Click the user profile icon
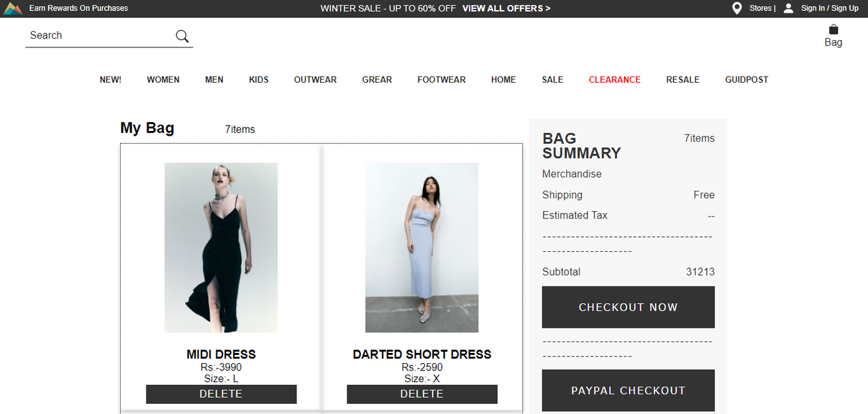 [789, 8]
